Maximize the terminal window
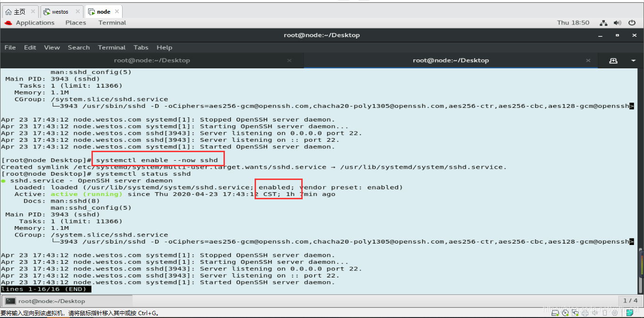This screenshot has width=644, height=318. tap(618, 35)
